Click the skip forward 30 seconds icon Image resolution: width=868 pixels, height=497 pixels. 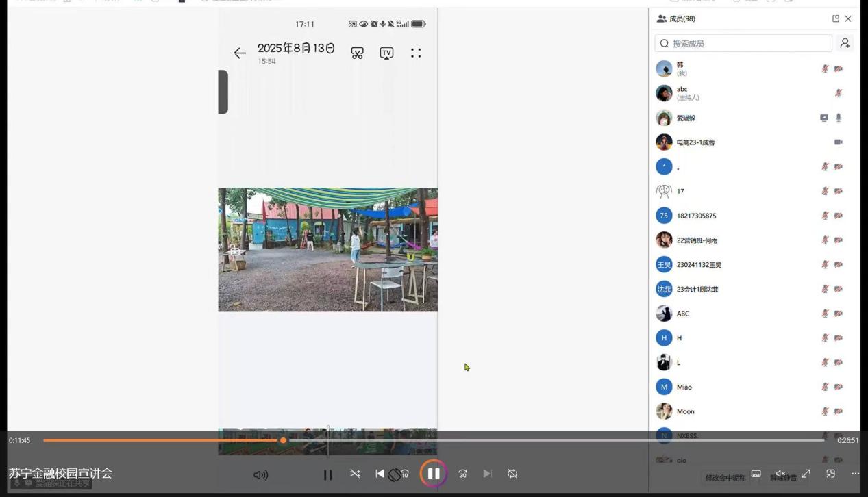coord(463,474)
